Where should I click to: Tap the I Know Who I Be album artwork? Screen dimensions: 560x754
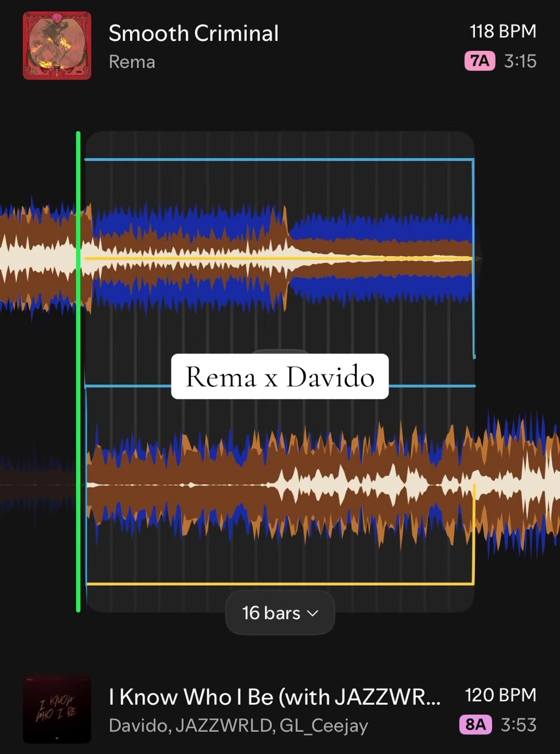coord(57,709)
